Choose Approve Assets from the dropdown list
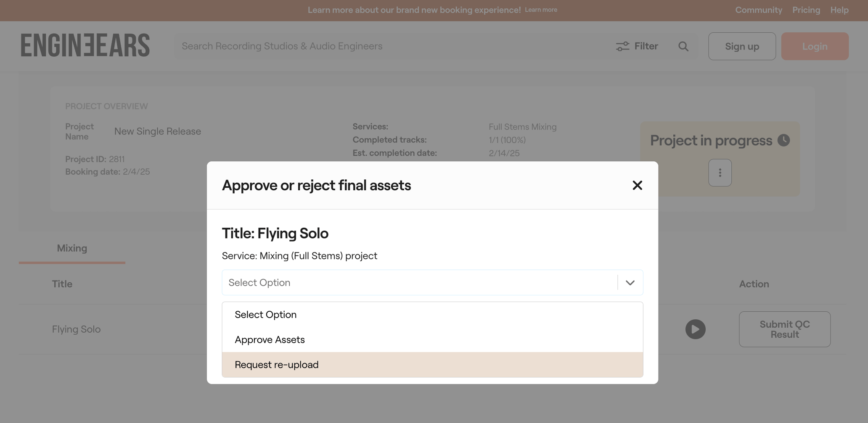Viewport: 868px width, 423px height. click(270, 339)
